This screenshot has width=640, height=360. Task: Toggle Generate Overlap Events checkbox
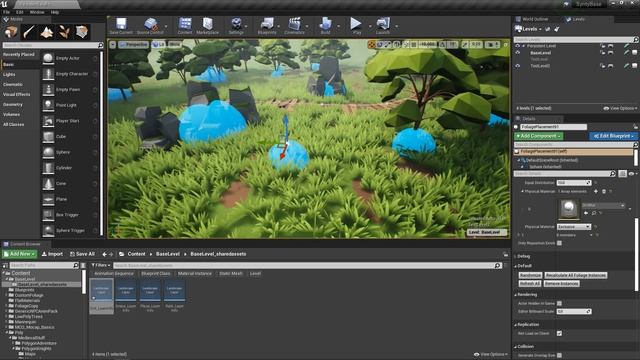559,356
